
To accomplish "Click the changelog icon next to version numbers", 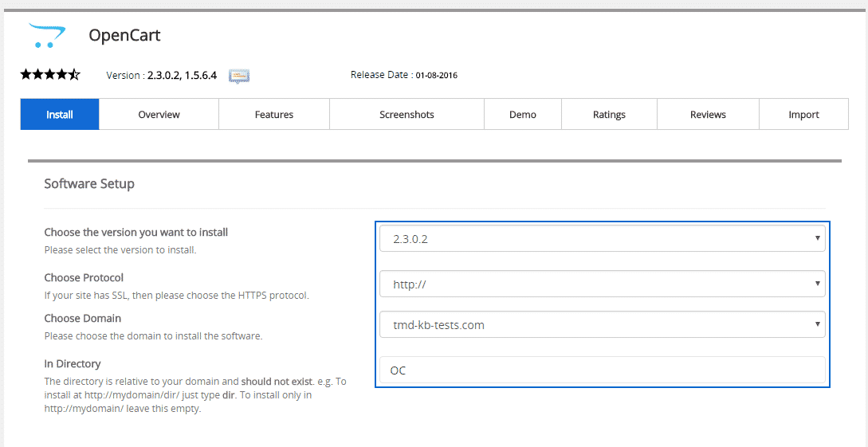I will click(x=239, y=76).
